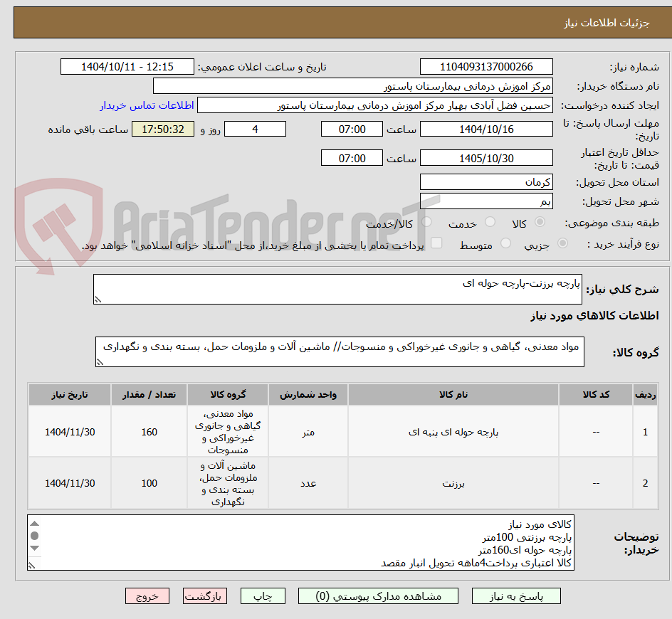Select the 'خدمت' category radio button
This screenshot has height=619, width=672.
pyautogui.click(x=490, y=222)
